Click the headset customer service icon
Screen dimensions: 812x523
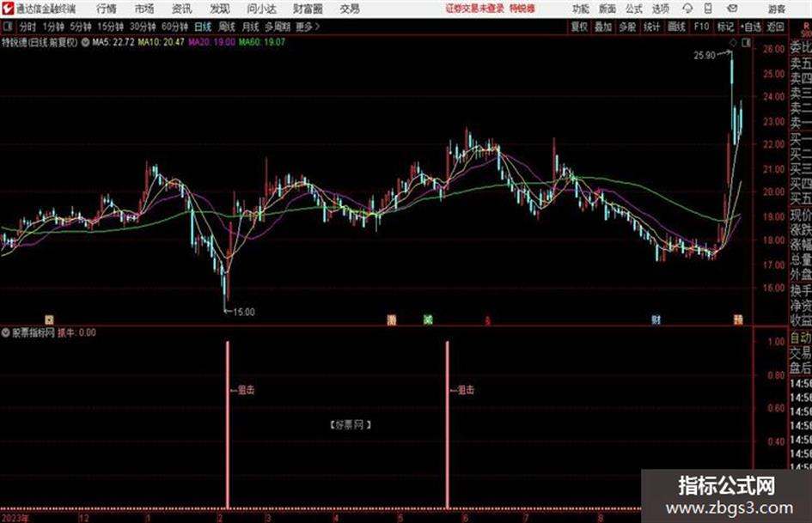(x=687, y=9)
